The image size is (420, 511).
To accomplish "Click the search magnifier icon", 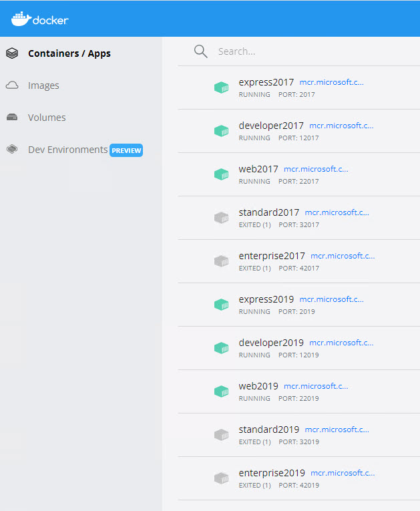I will point(200,51).
